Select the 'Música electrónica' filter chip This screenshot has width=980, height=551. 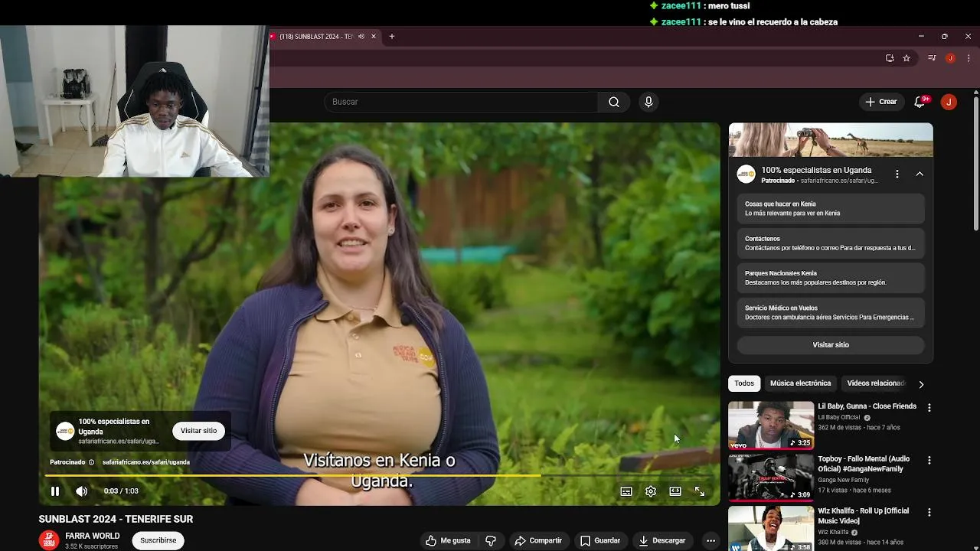pos(800,383)
